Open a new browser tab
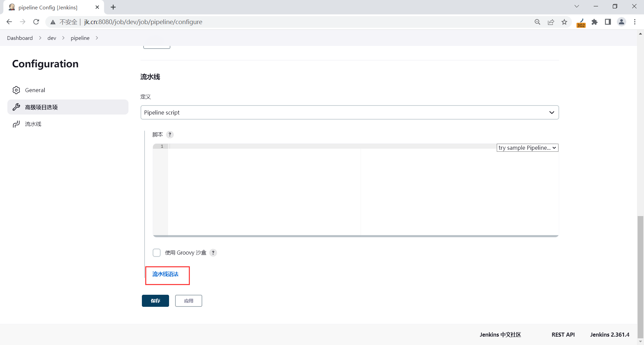 113,7
